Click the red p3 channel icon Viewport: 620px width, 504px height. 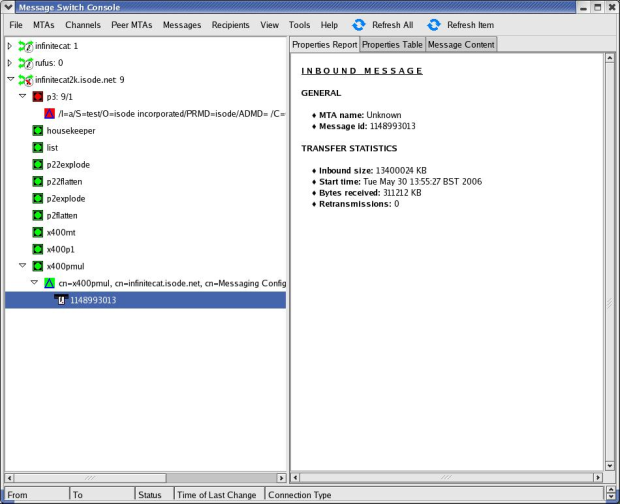[38, 97]
